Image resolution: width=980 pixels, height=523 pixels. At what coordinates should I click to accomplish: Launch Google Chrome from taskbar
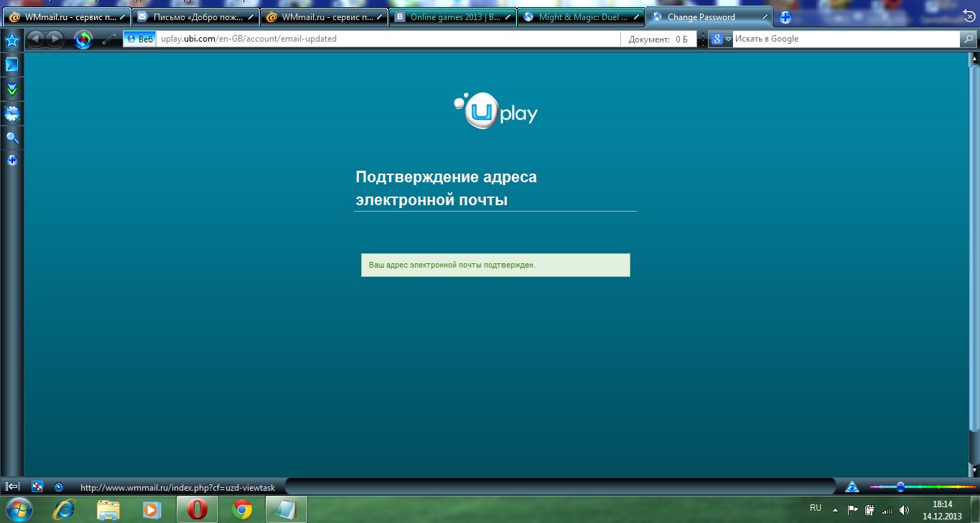coord(243,509)
